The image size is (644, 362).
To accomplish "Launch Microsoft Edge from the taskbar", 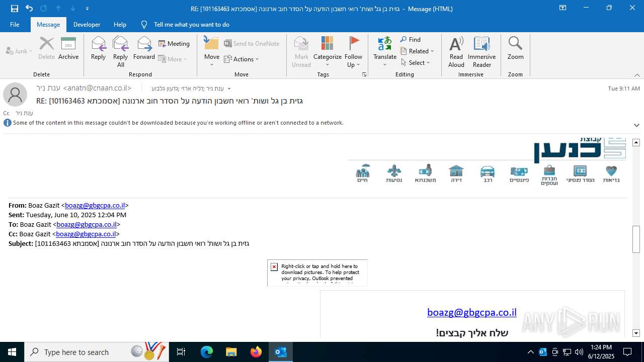I will pyautogui.click(x=207, y=352).
